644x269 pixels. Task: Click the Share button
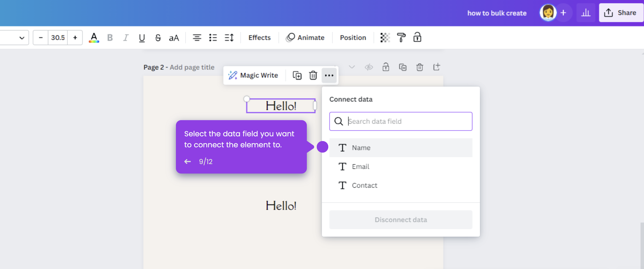click(621, 13)
